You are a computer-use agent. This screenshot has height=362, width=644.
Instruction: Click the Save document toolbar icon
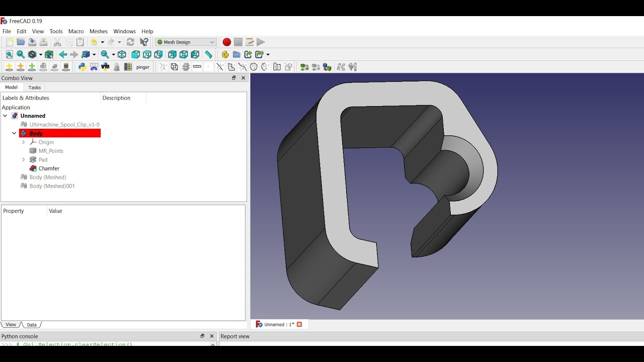tap(32, 42)
